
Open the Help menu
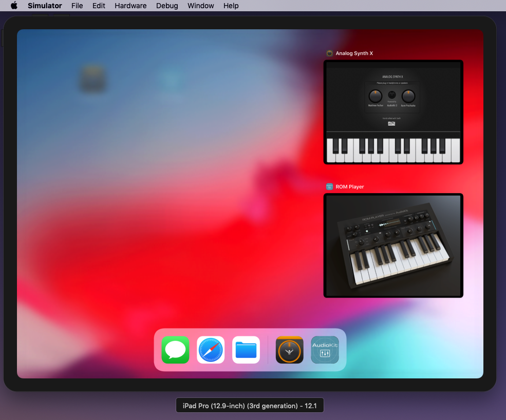click(x=231, y=6)
